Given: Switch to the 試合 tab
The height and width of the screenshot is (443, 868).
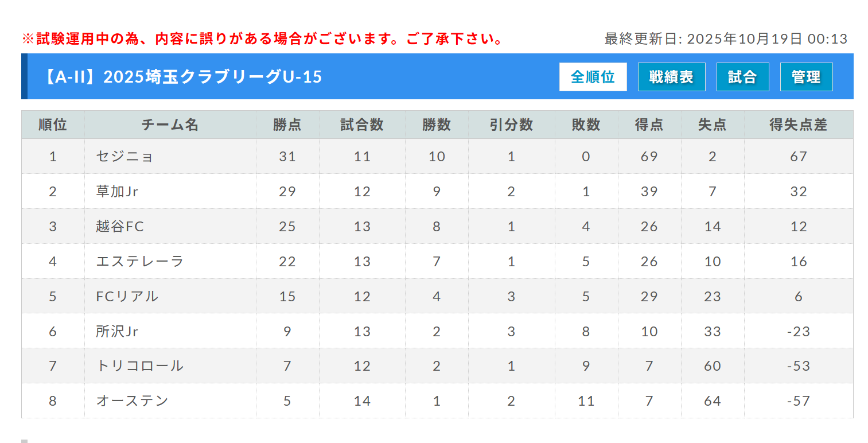Looking at the screenshot, I should click(x=742, y=77).
